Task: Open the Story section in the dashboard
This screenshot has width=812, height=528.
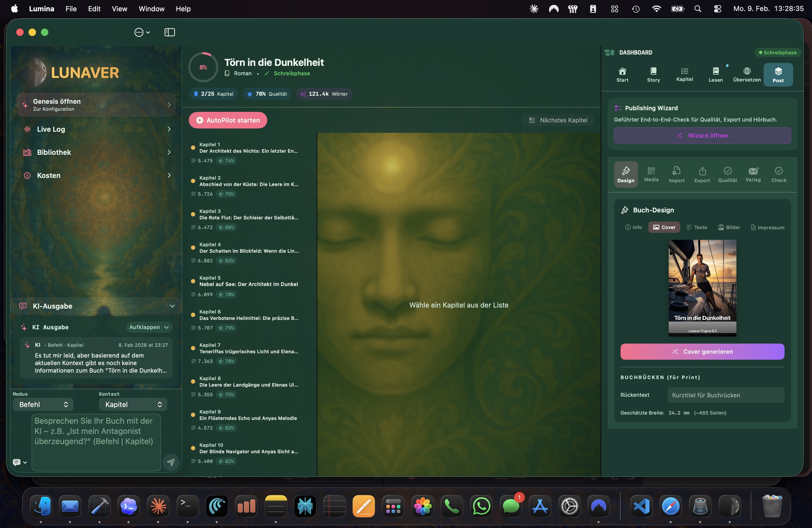Action: [x=653, y=74]
